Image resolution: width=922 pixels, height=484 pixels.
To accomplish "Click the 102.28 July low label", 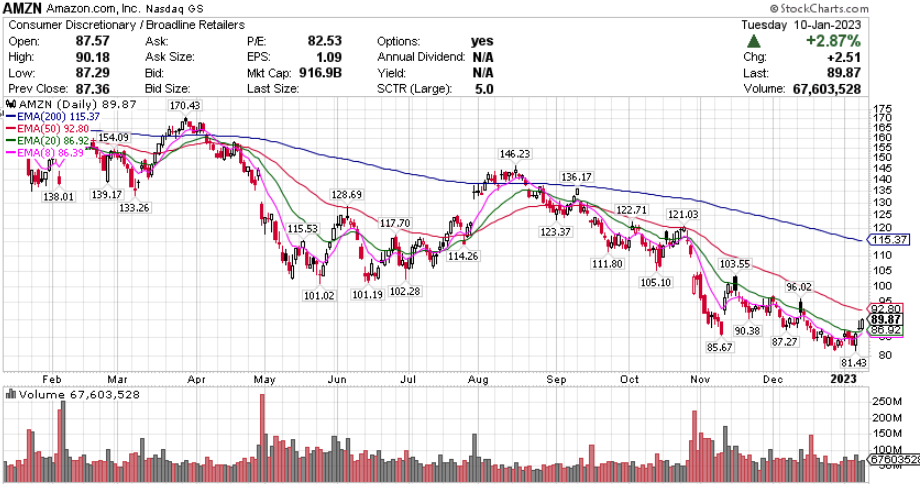I will click(x=405, y=291).
